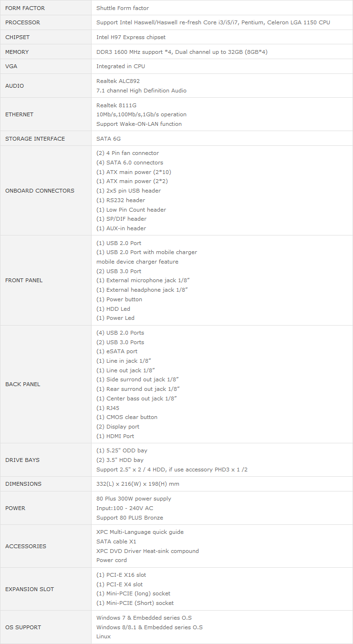The image size is (353, 644).
Task: Click the USB 2.0 Port with mobile charger line
Action: (x=146, y=252)
